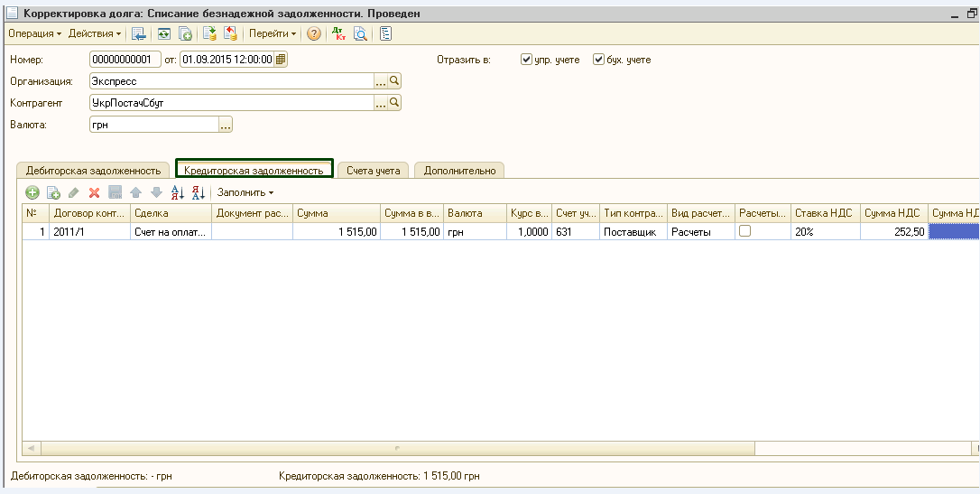Click the Create based on icon

click(x=185, y=33)
